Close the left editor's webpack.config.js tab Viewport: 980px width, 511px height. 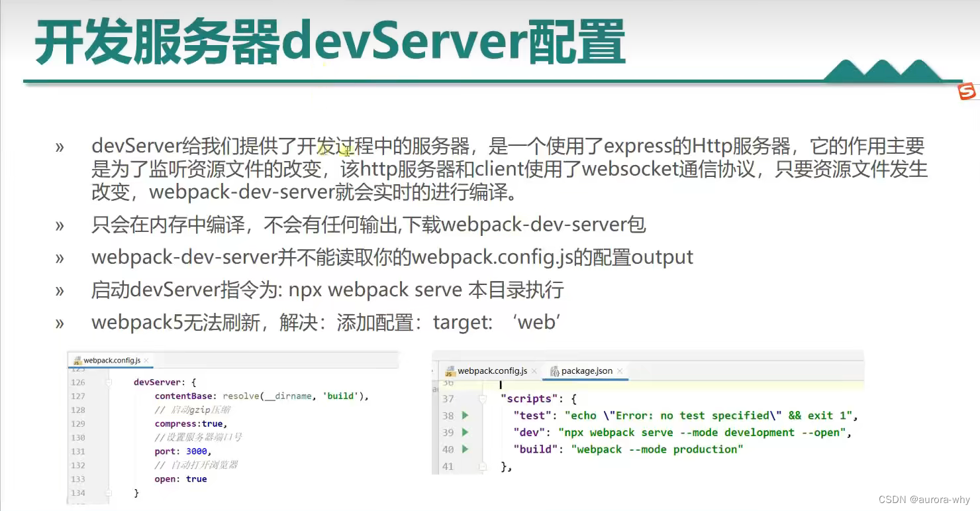pyautogui.click(x=146, y=361)
